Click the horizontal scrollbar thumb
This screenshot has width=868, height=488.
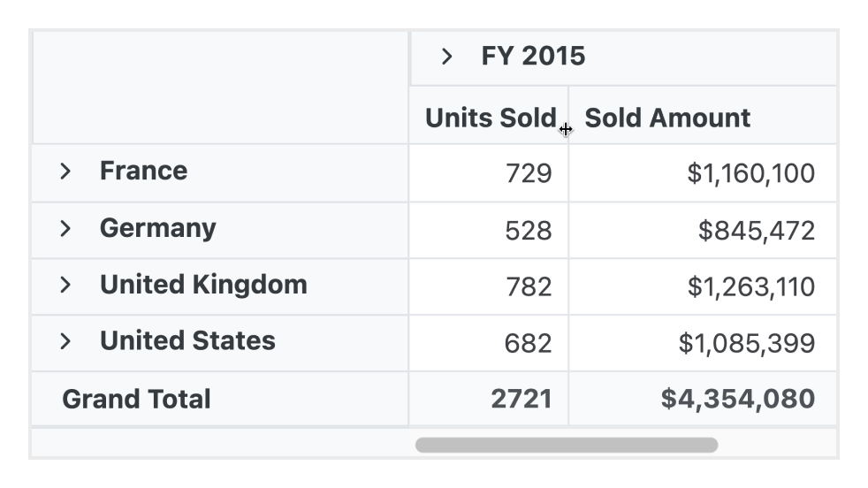566,445
